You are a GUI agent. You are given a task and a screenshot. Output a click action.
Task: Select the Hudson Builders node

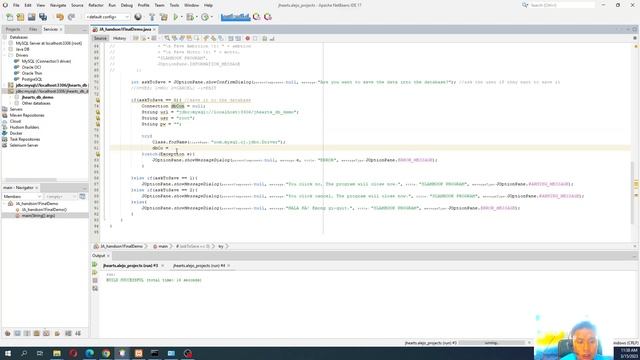pos(24,127)
